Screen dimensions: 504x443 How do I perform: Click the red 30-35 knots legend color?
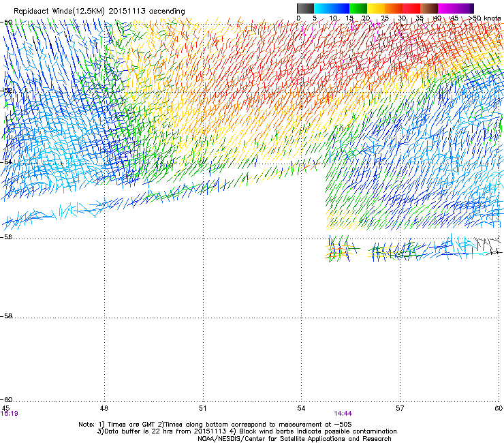[x=411, y=8]
